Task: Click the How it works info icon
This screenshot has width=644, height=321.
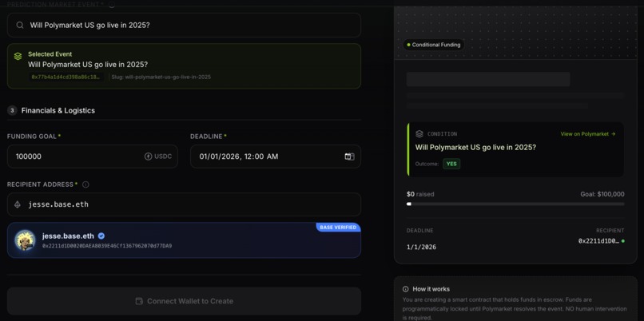Action: [x=406, y=289]
